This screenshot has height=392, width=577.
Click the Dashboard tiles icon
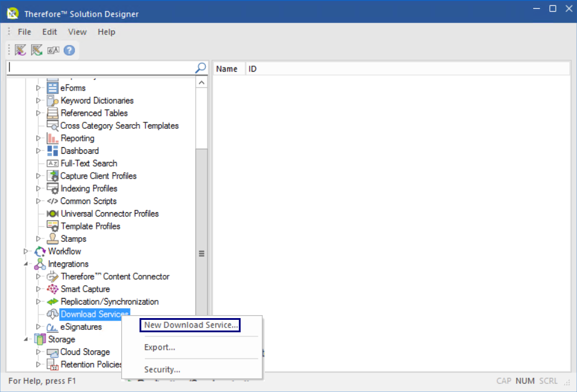coord(53,151)
